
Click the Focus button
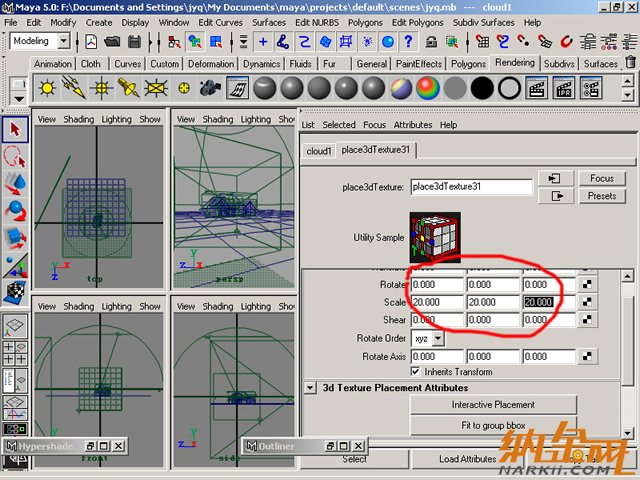(x=602, y=178)
